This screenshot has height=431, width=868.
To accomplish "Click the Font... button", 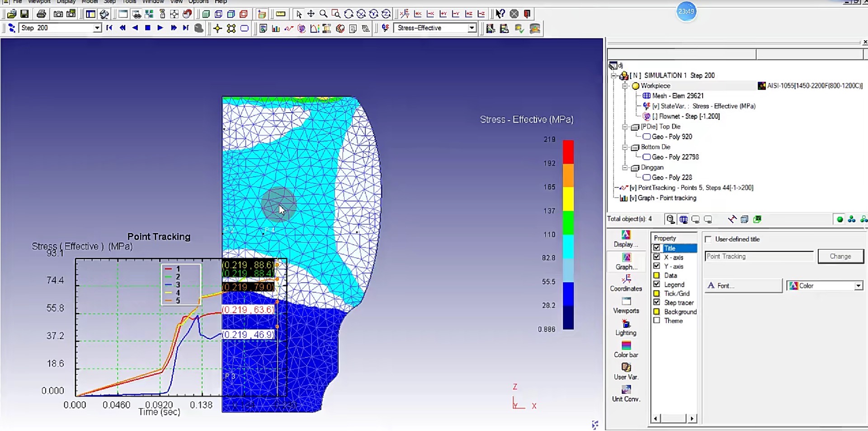I will click(x=743, y=286).
